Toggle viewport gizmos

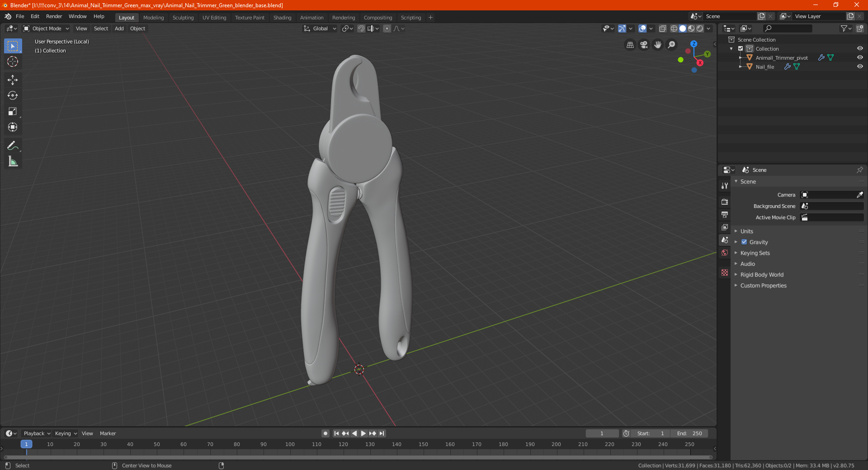click(x=623, y=28)
